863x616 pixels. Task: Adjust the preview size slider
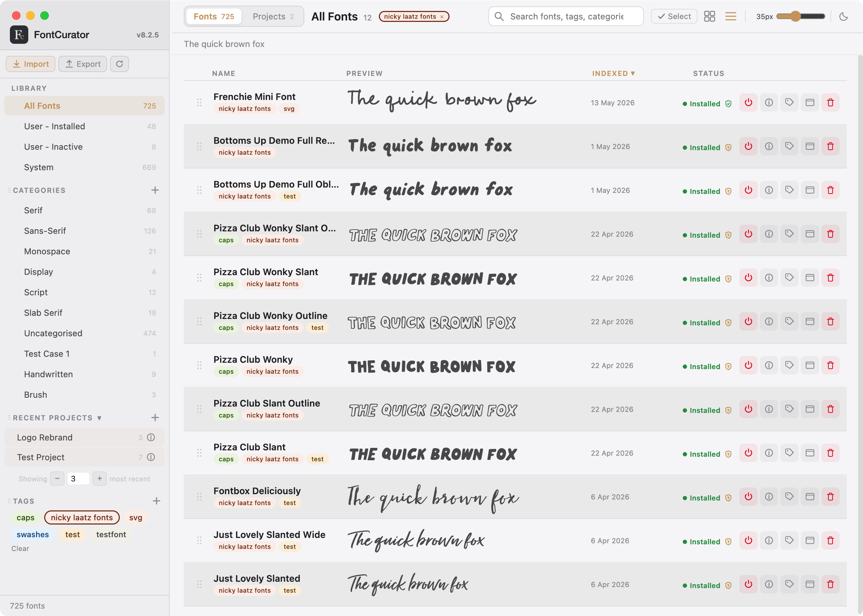click(x=800, y=16)
